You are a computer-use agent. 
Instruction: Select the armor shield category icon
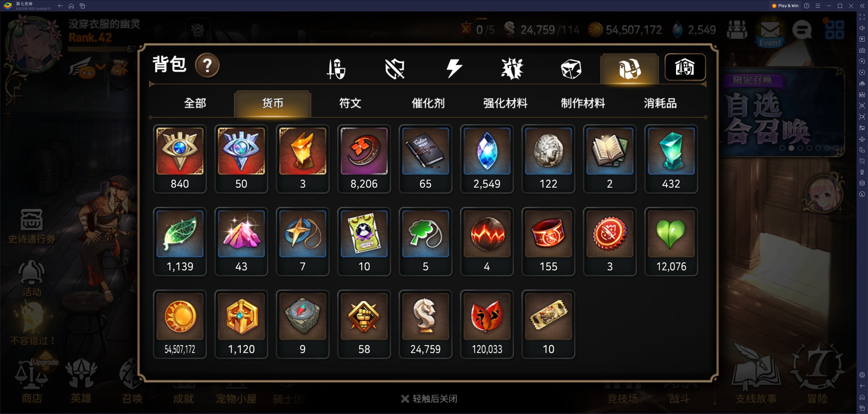tap(395, 68)
